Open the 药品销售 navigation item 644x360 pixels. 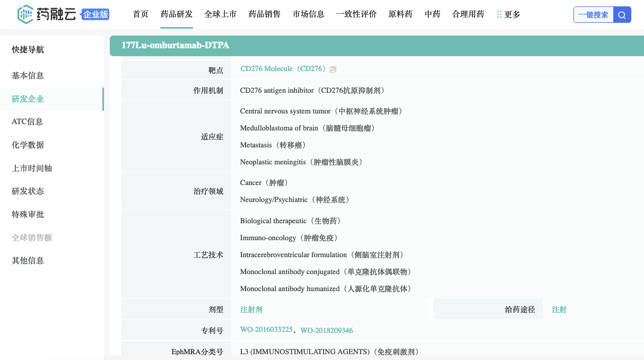265,14
